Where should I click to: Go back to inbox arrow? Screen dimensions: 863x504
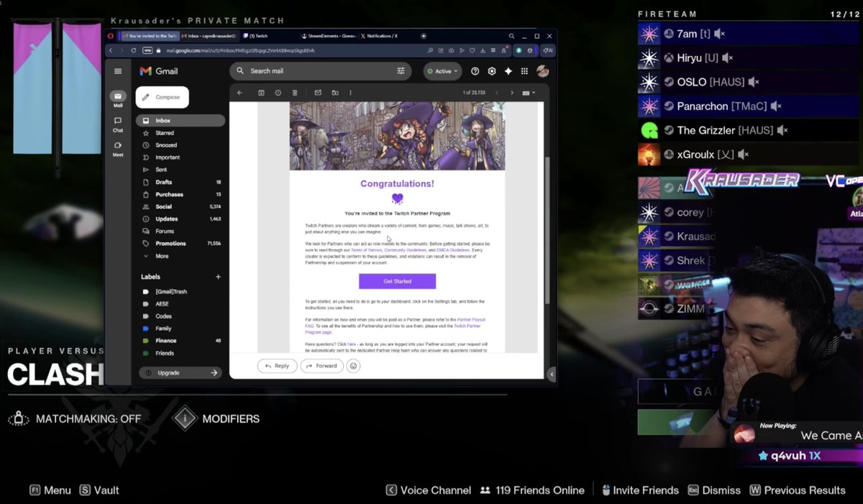click(x=240, y=93)
